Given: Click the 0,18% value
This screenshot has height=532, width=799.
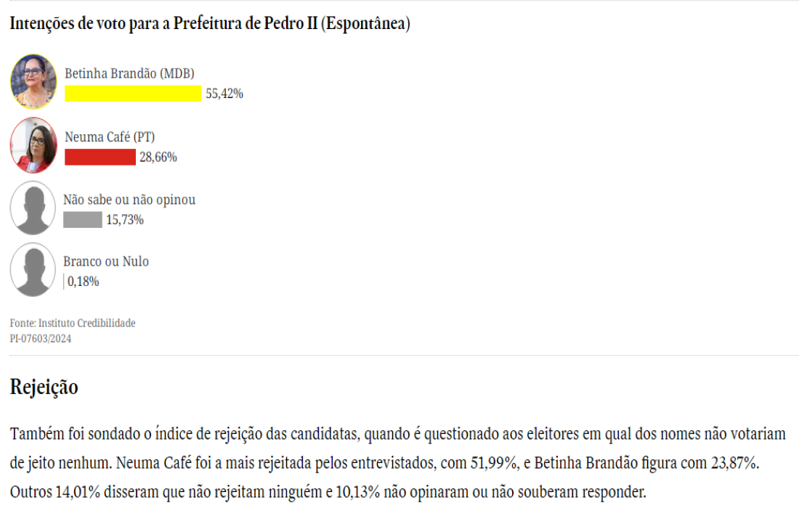Looking at the screenshot, I should pyautogui.click(x=83, y=282).
